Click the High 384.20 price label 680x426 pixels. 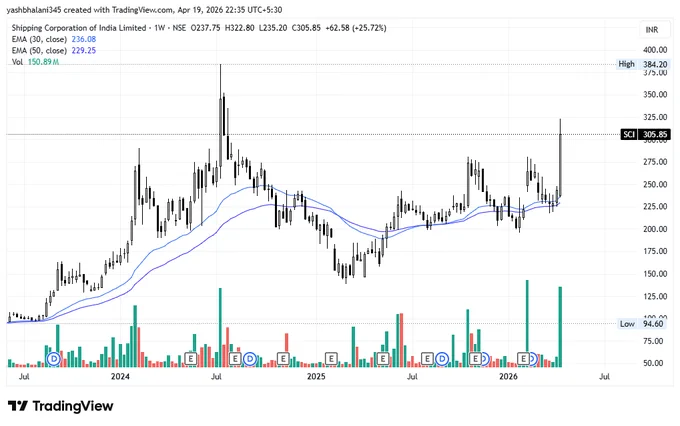tap(644, 64)
